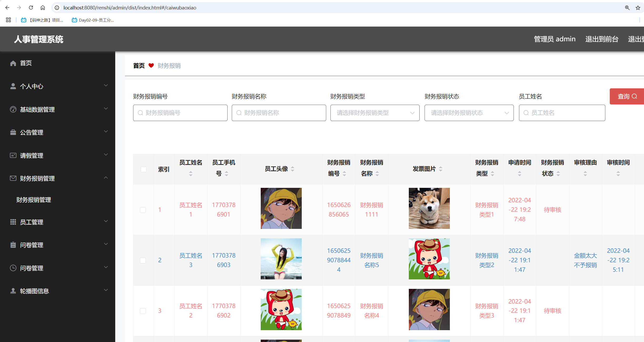
Task: Click the red heart breadcrumb icon
Action: coord(151,66)
